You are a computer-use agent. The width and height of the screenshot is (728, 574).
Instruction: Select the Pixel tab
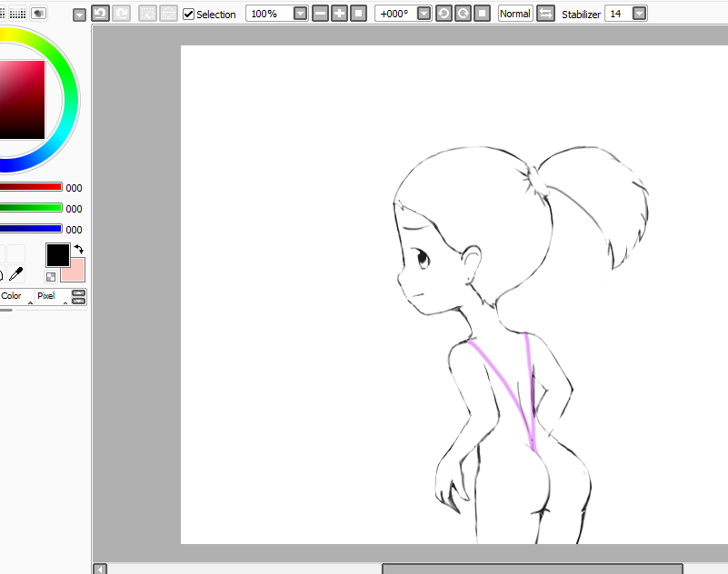[x=46, y=296]
